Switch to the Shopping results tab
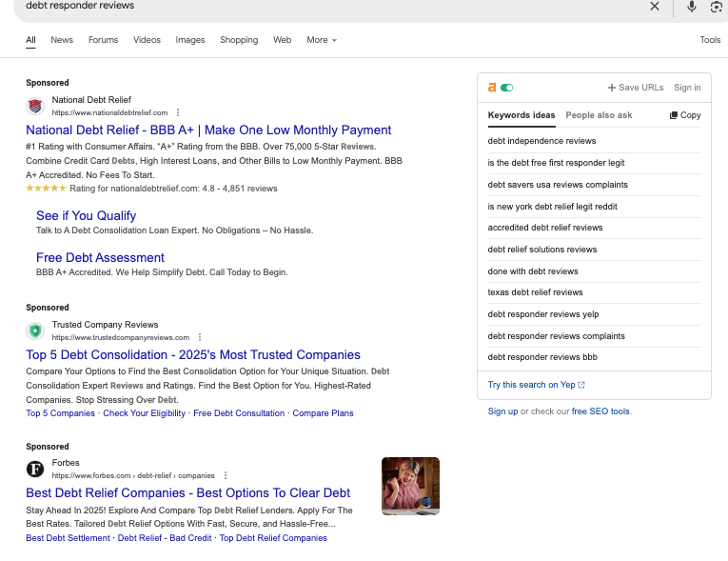The image size is (728, 561). pos(239,40)
